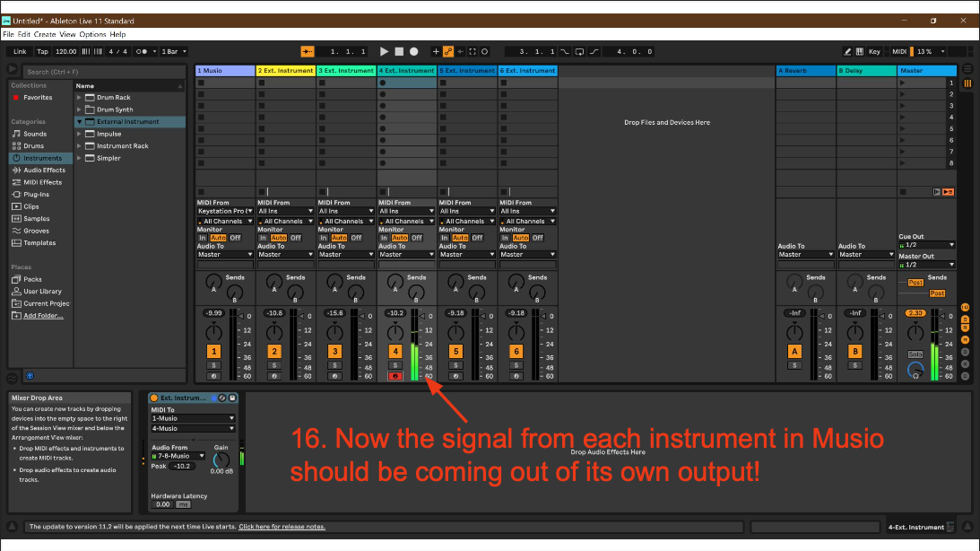Open track 1 MIDI From Keystation dropdown
The image size is (980, 551).
tap(225, 212)
